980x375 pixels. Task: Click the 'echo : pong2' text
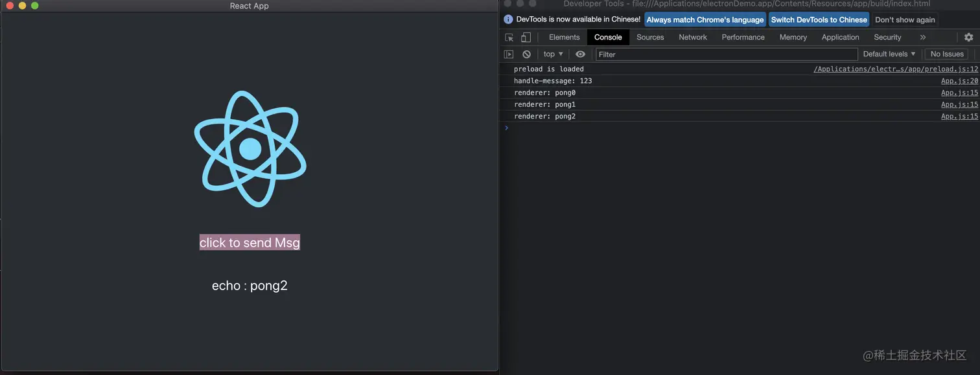point(250,286)
